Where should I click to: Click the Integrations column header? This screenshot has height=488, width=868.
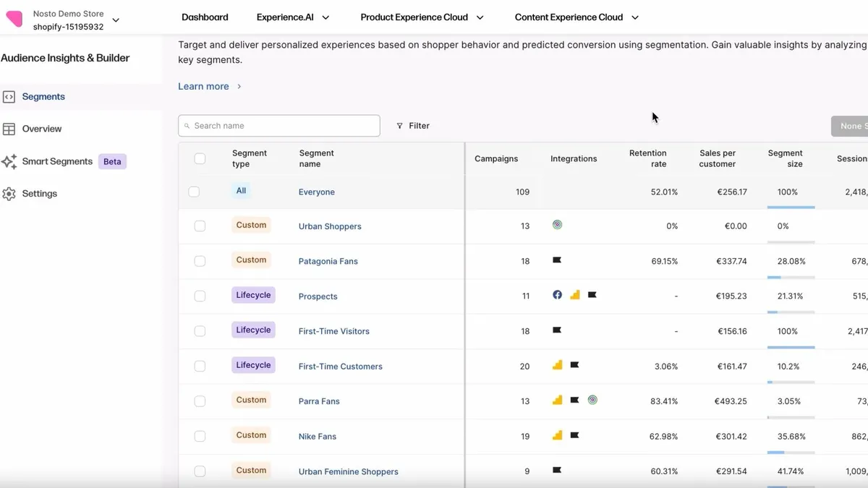click(x=574, y=158)
